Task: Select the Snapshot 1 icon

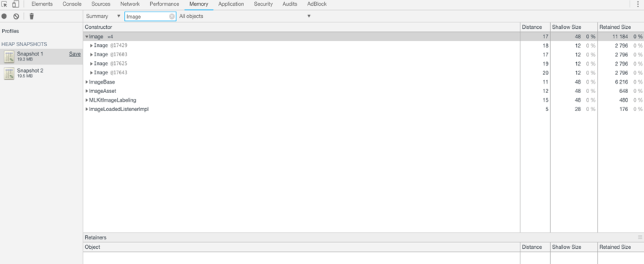Action: pos(9,57)
